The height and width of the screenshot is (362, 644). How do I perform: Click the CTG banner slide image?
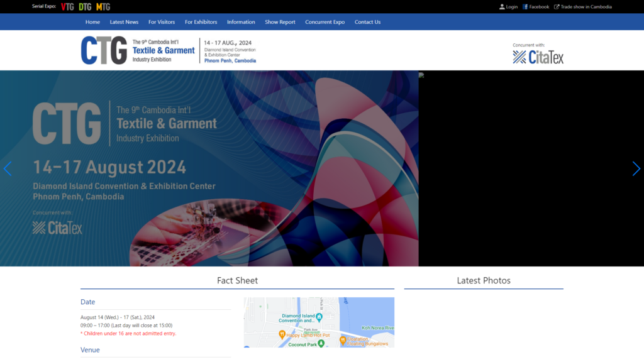(209, 168)
